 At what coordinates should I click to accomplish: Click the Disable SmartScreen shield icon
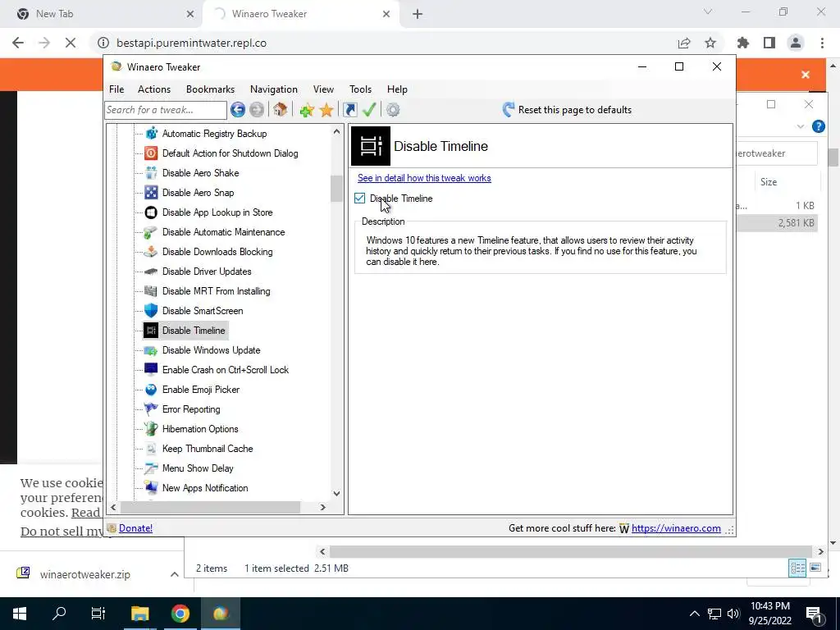tap(151, 311)
